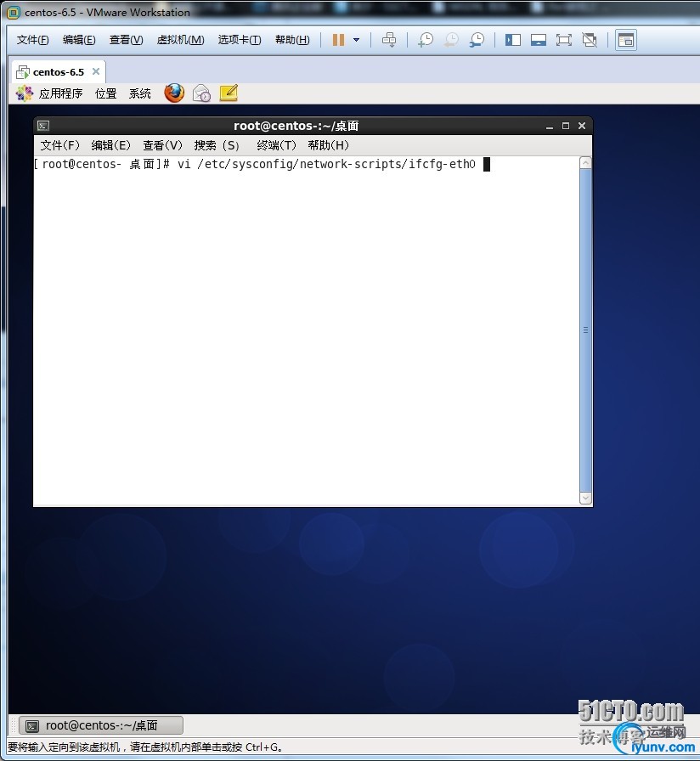Click the terminal scrollbar down arrow
This screenshot has height=761, width=700.
point(586,498)
